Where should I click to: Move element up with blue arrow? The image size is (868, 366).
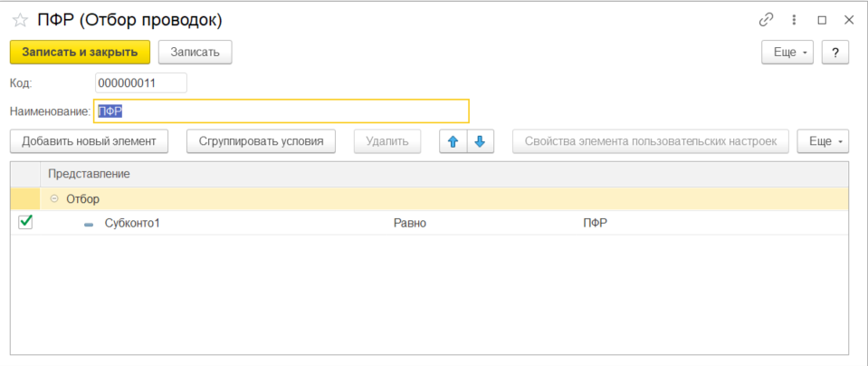click(x=453, y=141)
